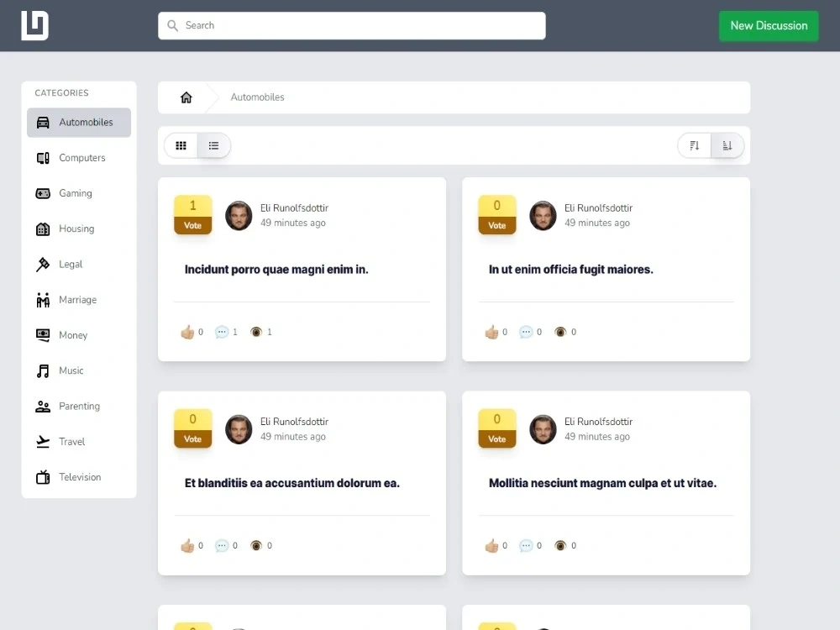This screenshot has width=840, height=630.
Task: Click the gamepad icon beside Gaming
Action: point(43,193)
